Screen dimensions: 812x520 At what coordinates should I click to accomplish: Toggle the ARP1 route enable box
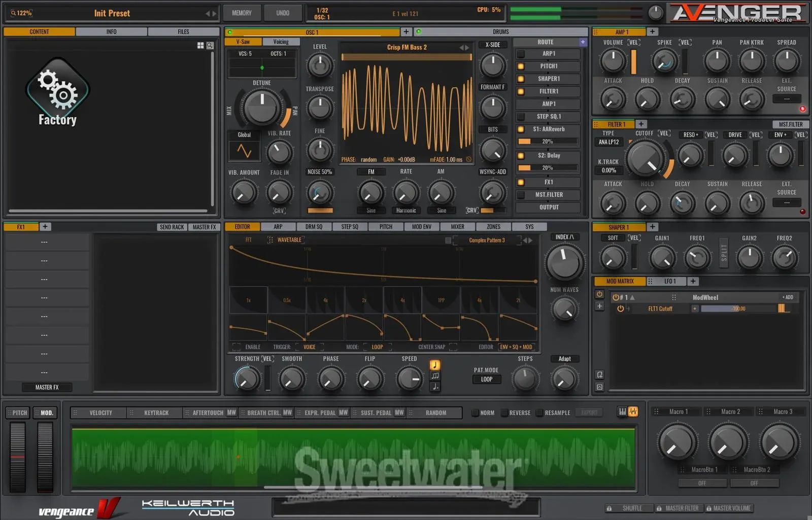521,53
